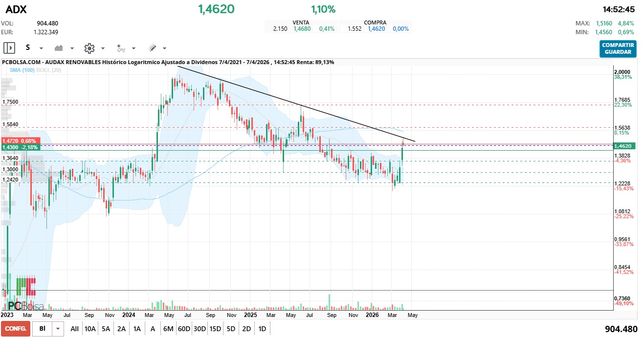The image size is (644, 339).
Task: Click the PcBolsa logo on the chart
Action: [25, 306]
